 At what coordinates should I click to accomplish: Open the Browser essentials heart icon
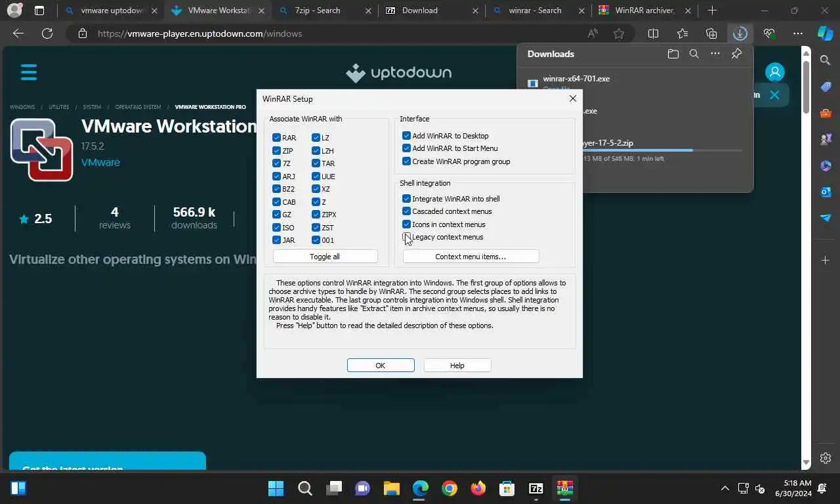point(769,33)
